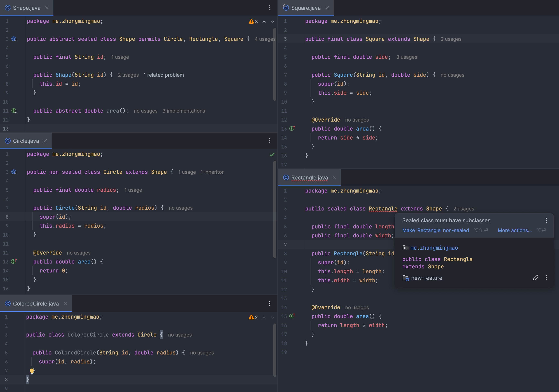The height and width of the screenshot is (392, 559).
Task: Click the overriding area() gutter icon in Rectangle.java
Action: pos(292,316)
